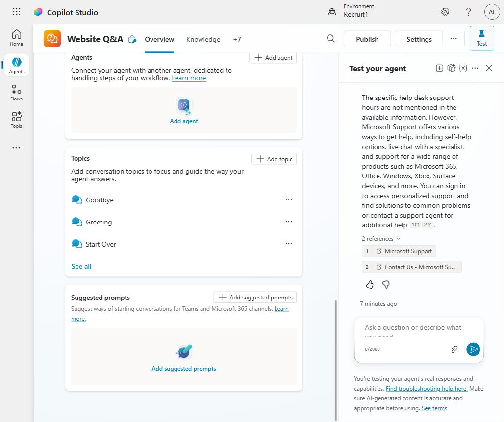Click the send message button
The height and width of the screenshot is (422, 504).
point(473,349)
